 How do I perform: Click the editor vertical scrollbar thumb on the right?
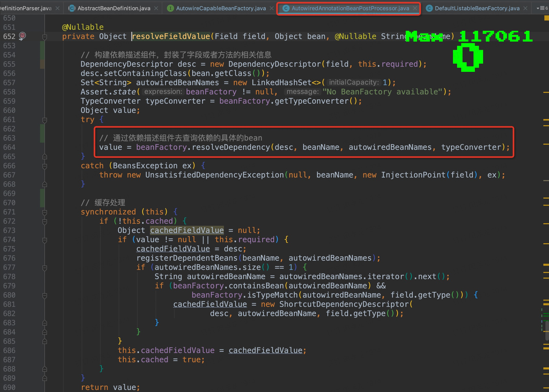pyautogui.click(x=547, y=331)
